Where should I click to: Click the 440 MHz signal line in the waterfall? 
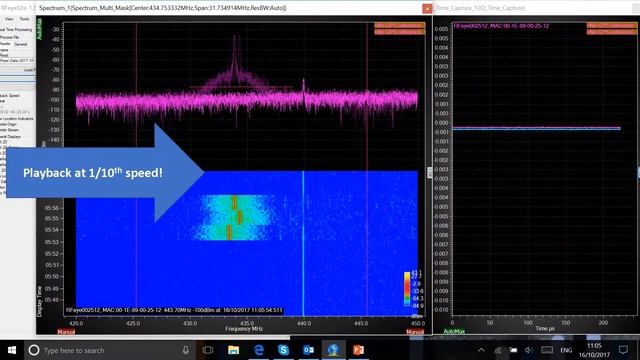(303, 243)
